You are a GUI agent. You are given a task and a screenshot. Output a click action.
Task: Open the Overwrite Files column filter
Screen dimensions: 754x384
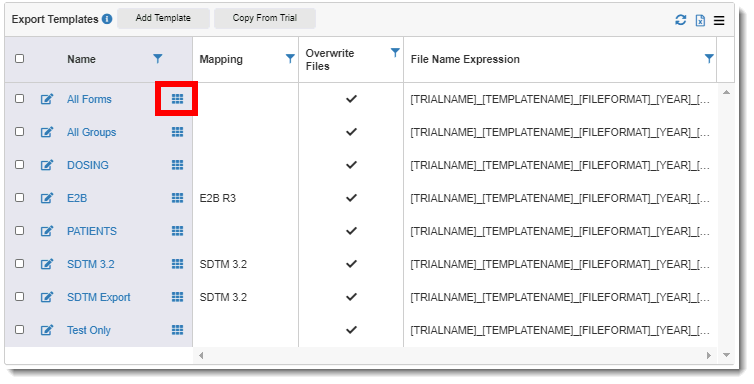[395, 52]
